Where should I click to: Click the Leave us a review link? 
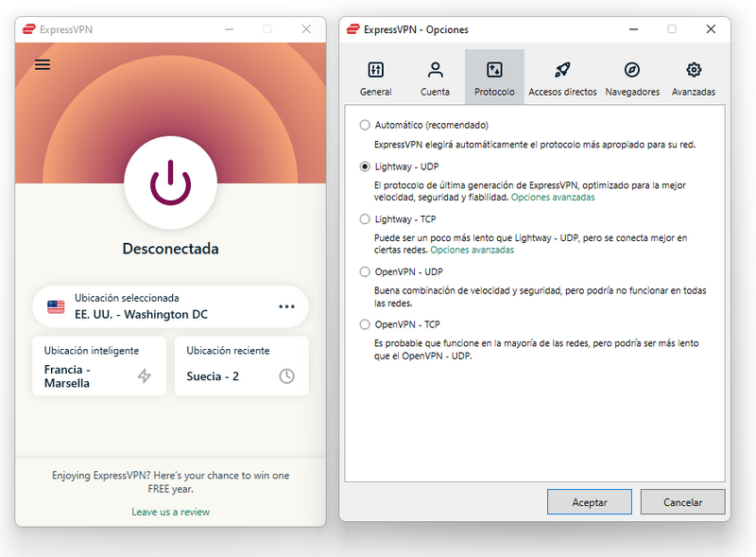point(171,512)
